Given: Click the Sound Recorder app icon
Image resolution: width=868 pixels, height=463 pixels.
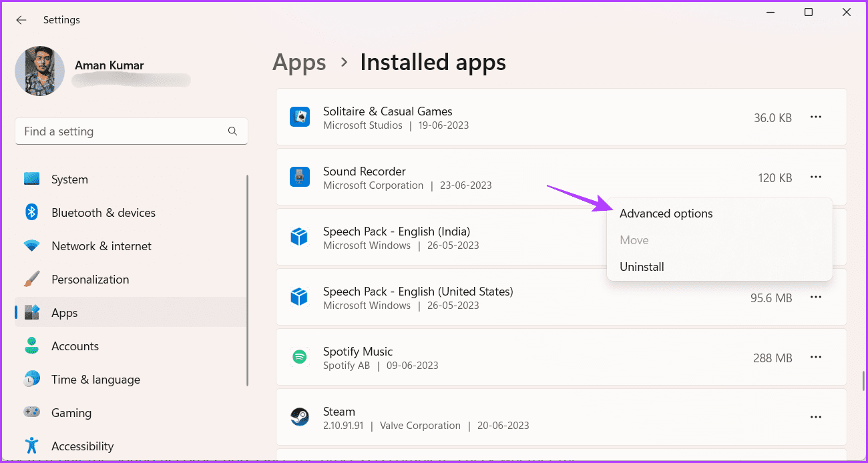Looking at the screenshot, I should [299, 177].
